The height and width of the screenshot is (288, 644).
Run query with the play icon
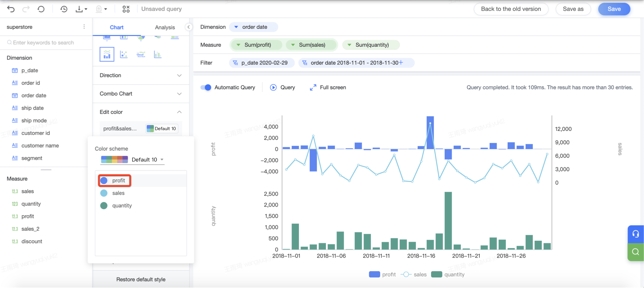273,87
